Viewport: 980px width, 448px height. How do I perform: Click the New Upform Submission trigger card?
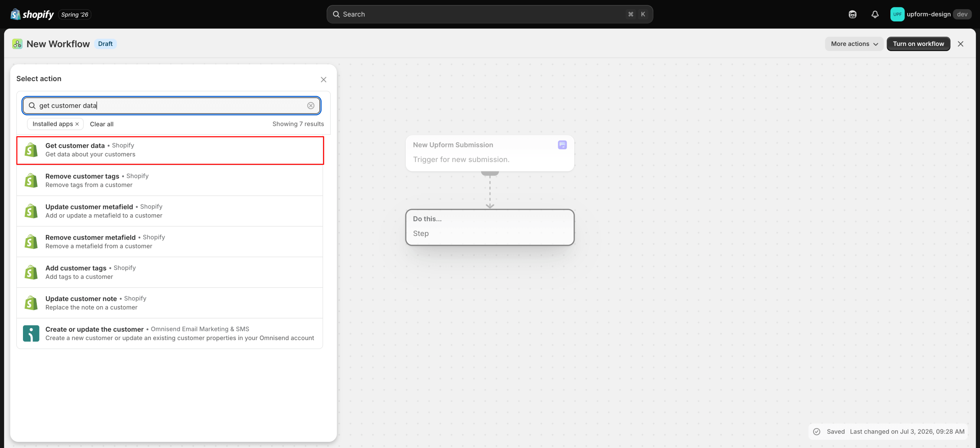click(x=490, y=153)
